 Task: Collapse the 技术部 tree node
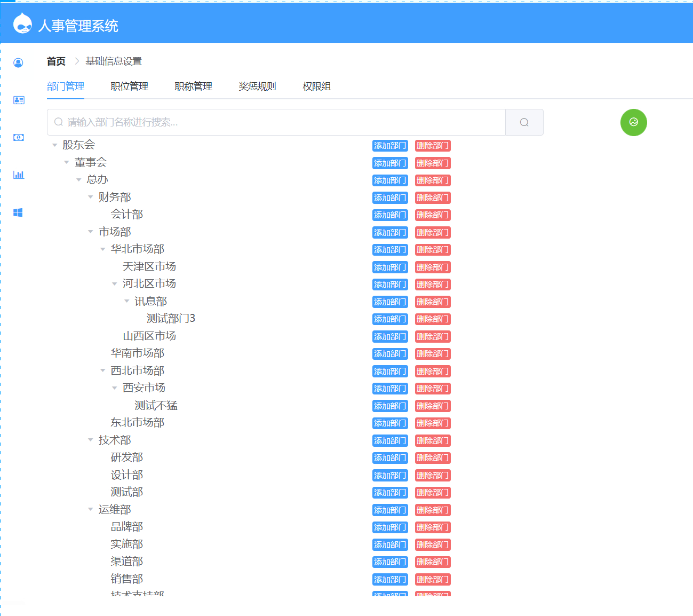pos(91,440)
